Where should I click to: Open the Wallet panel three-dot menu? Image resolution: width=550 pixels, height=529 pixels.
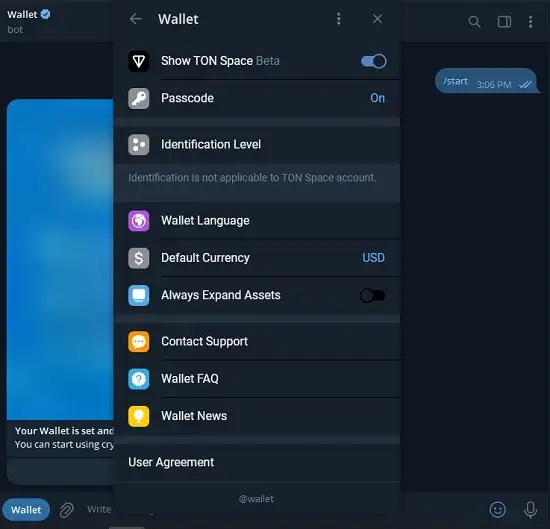(x=338, y=19)
